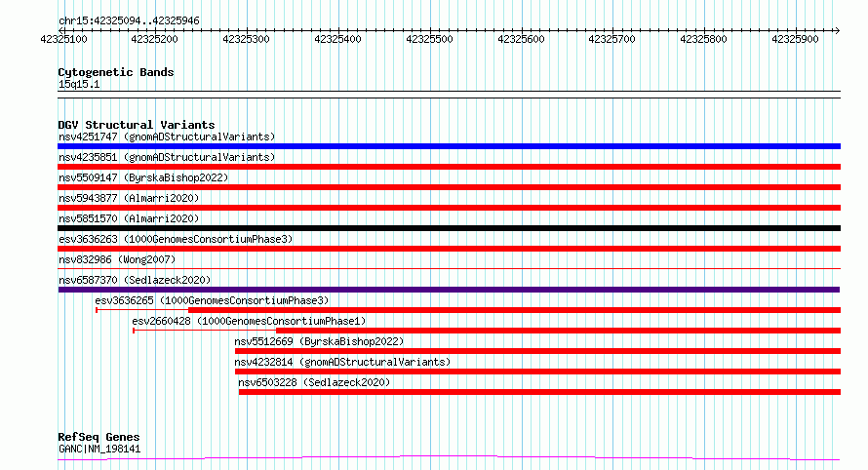Image resolution: width=868 pixels, height=470 pixels.
Task: Click the nsv4251747 blue variant bar
Action: pyautogui.click(x=449, y=146)
